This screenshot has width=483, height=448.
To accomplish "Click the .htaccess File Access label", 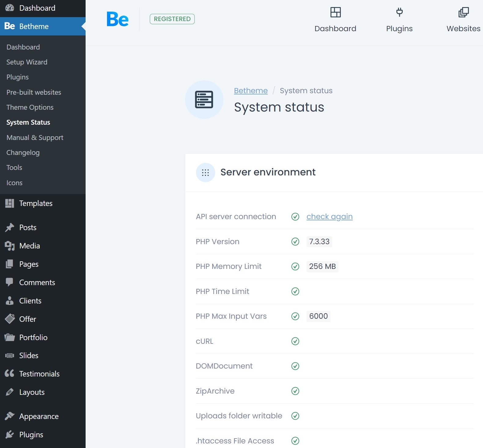I will 235,441.
